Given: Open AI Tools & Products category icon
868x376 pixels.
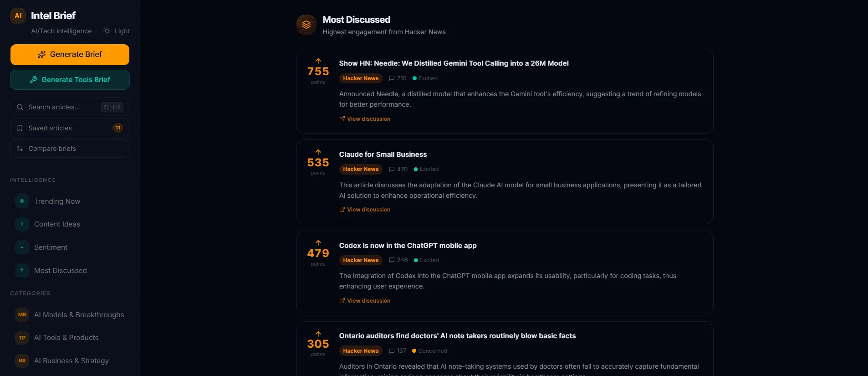Looking at the screenshot, I should 22,338.
